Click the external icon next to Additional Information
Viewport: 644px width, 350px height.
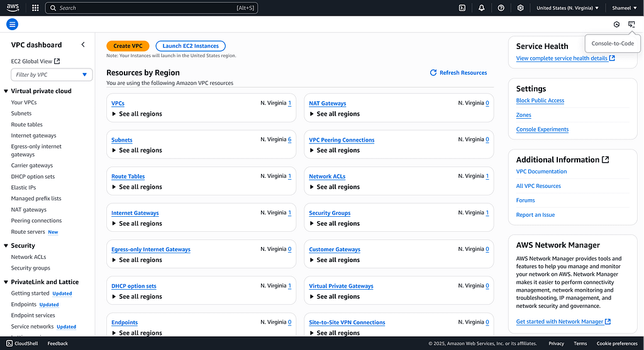(x=606, y=160)
